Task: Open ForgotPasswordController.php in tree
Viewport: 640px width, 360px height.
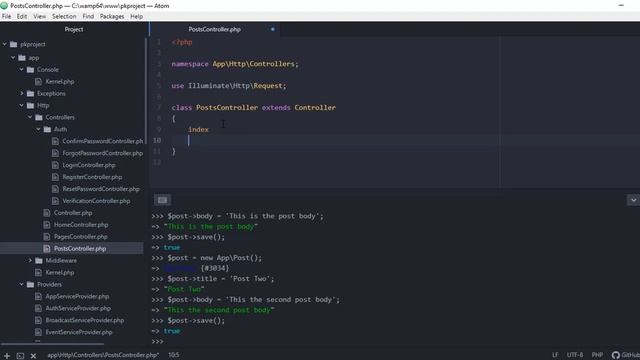Action: (x=102, y=153)
